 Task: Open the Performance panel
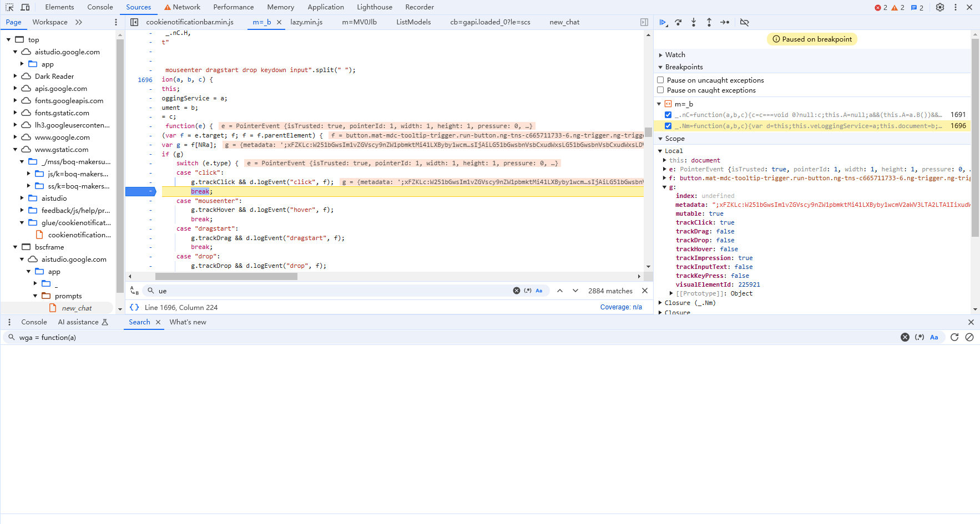coord(234,7)
